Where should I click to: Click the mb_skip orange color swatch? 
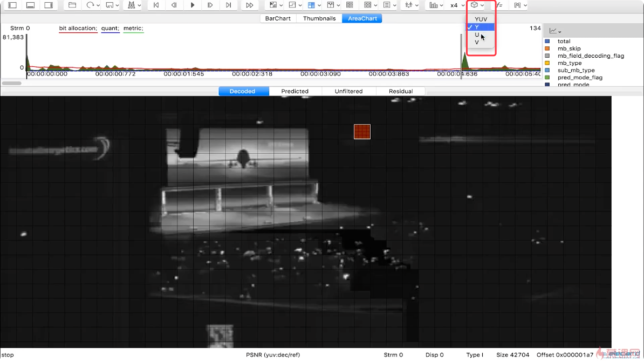pos(547,49)
